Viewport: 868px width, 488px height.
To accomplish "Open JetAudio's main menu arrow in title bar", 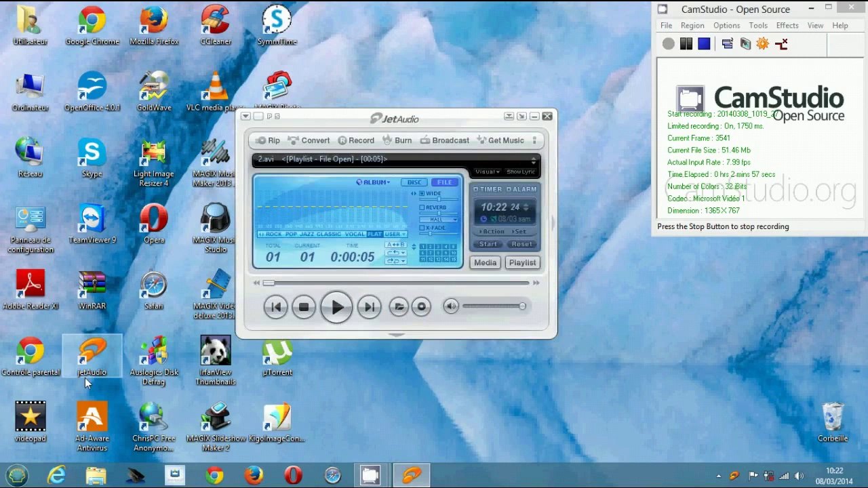I will (245, 117).
